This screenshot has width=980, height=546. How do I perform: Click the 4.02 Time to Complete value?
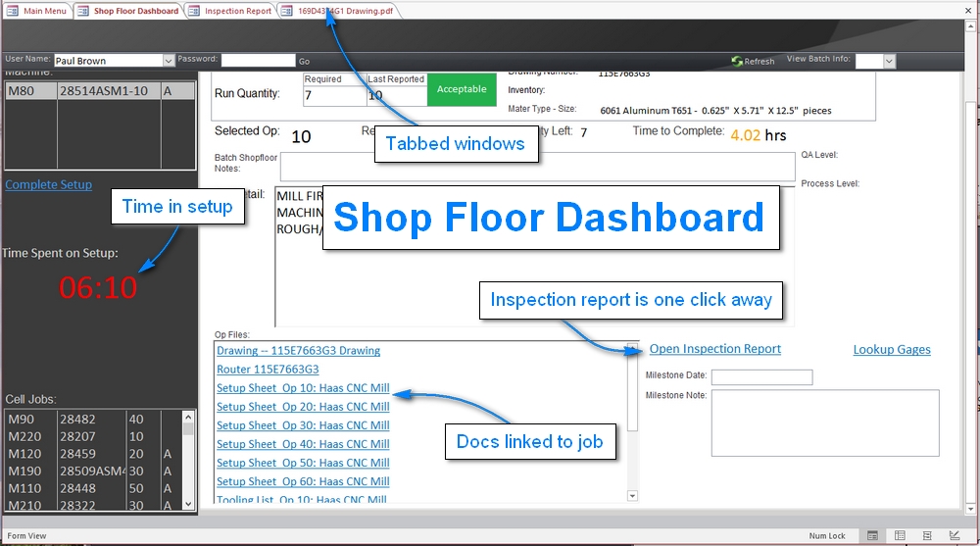[746, 135]
